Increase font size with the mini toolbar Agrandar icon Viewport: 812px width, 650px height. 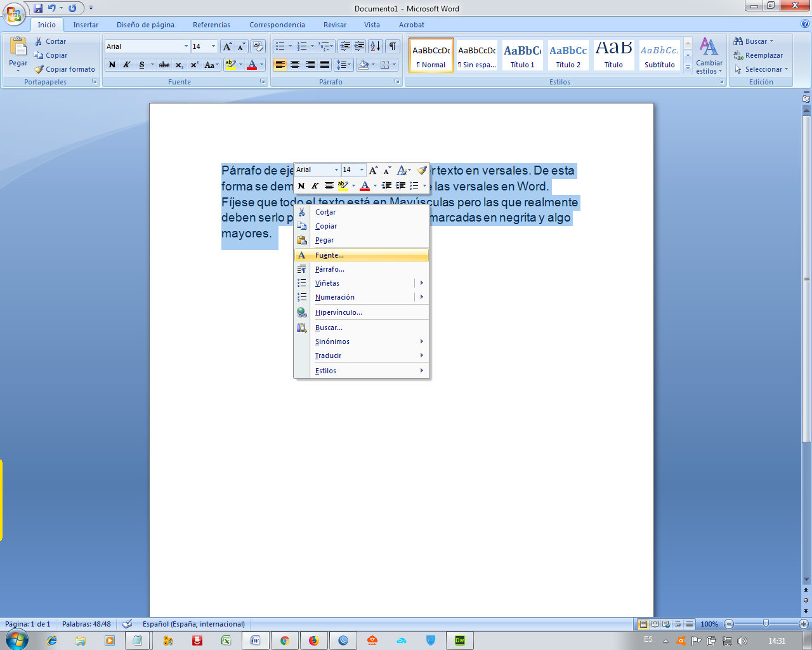pos(373,169)
